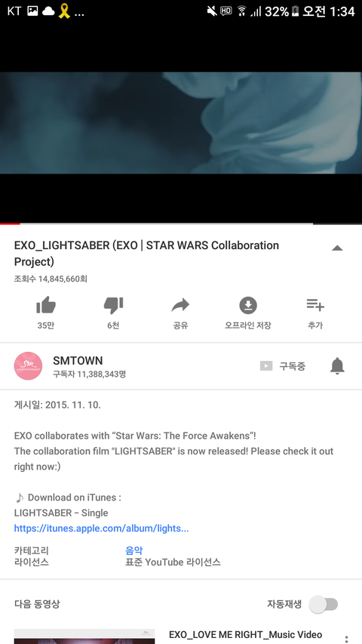The height and width of the screenshot is (644, 362).
Task: Tap the add to playlist icon
Action: [315, 305]
